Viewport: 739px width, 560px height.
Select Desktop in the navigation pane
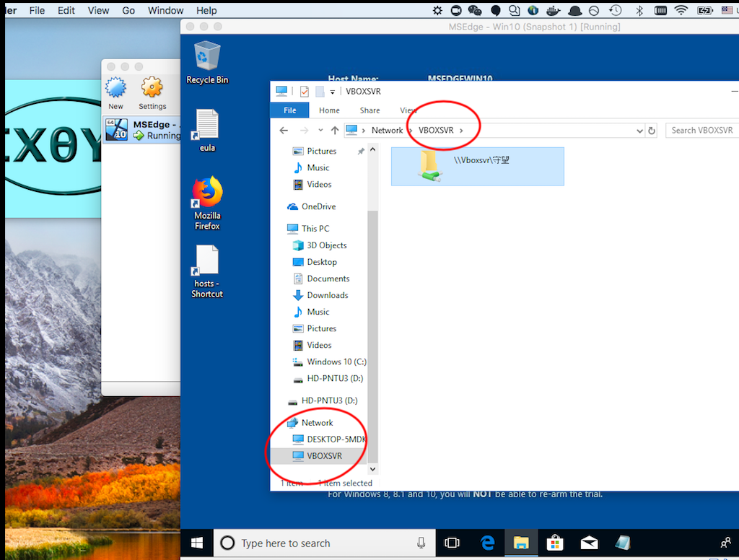coord(315,262)
